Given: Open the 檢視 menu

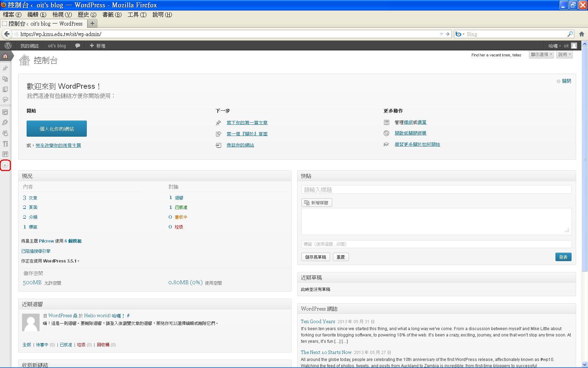Looking at the screenshot, I should coord(62,14).
